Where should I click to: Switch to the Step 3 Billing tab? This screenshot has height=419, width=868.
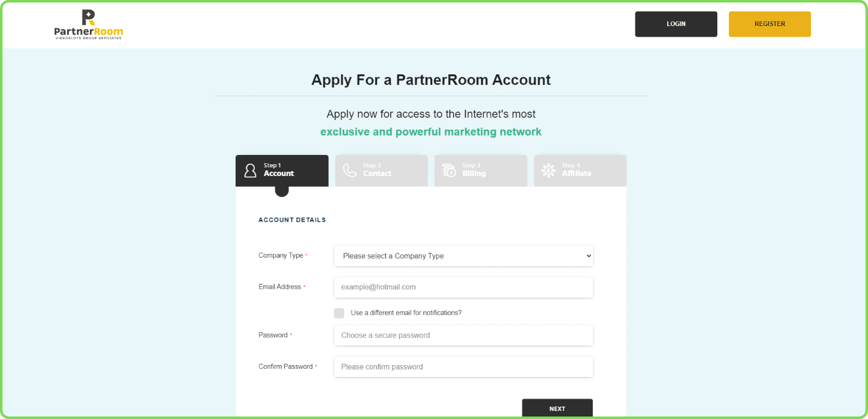pyautogui.click(x=480, y=170)
